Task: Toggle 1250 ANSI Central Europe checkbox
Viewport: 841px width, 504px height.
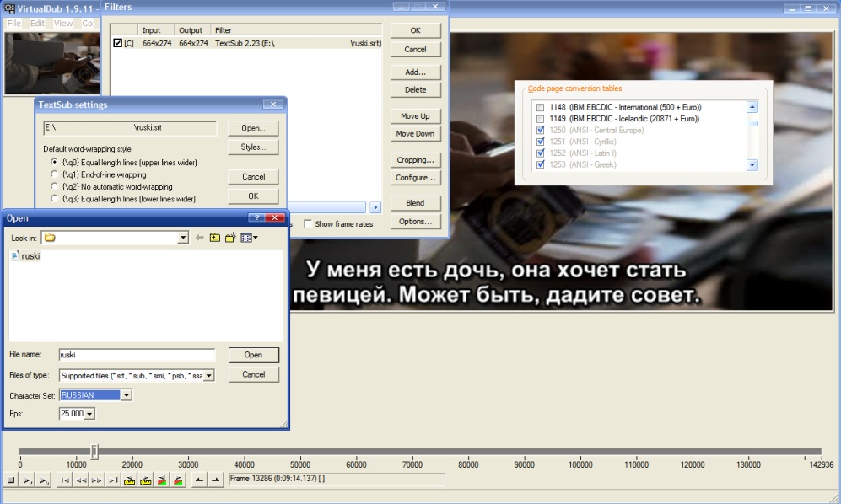Action: coord(540,131)
